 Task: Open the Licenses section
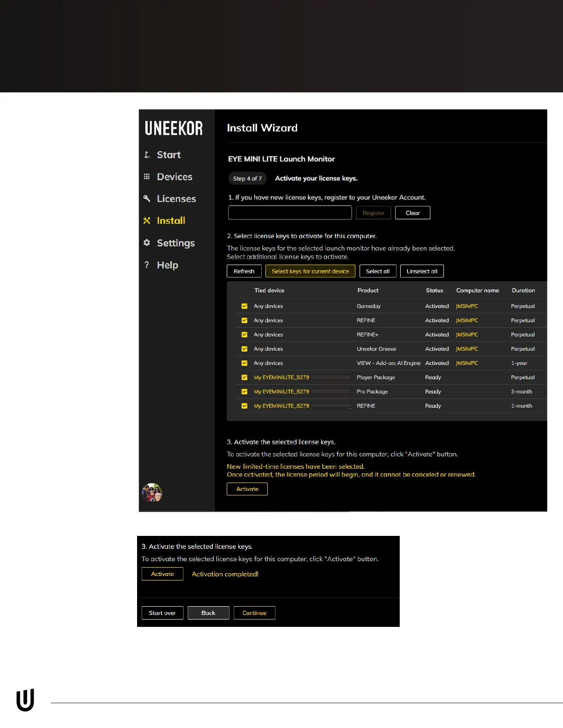(177, 199)
